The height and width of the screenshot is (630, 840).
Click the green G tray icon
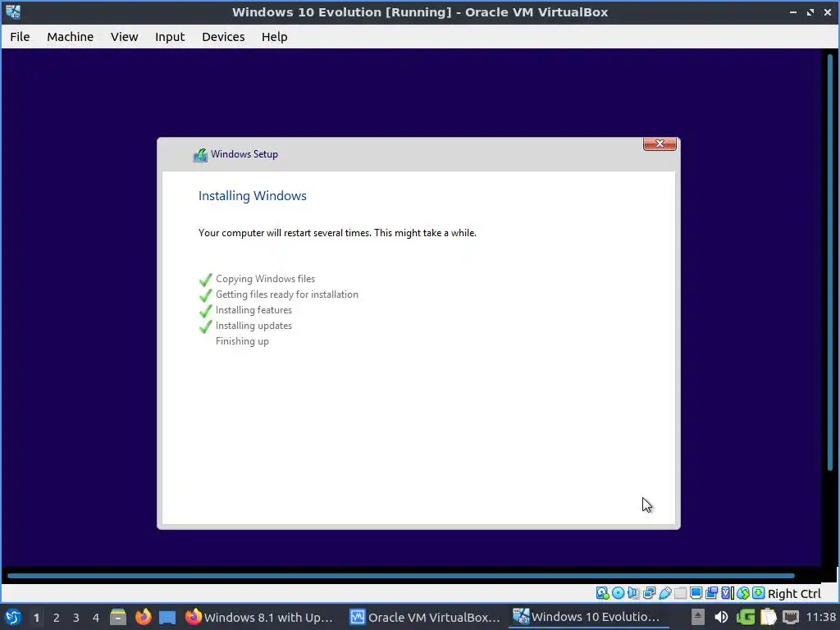point(745,617)
